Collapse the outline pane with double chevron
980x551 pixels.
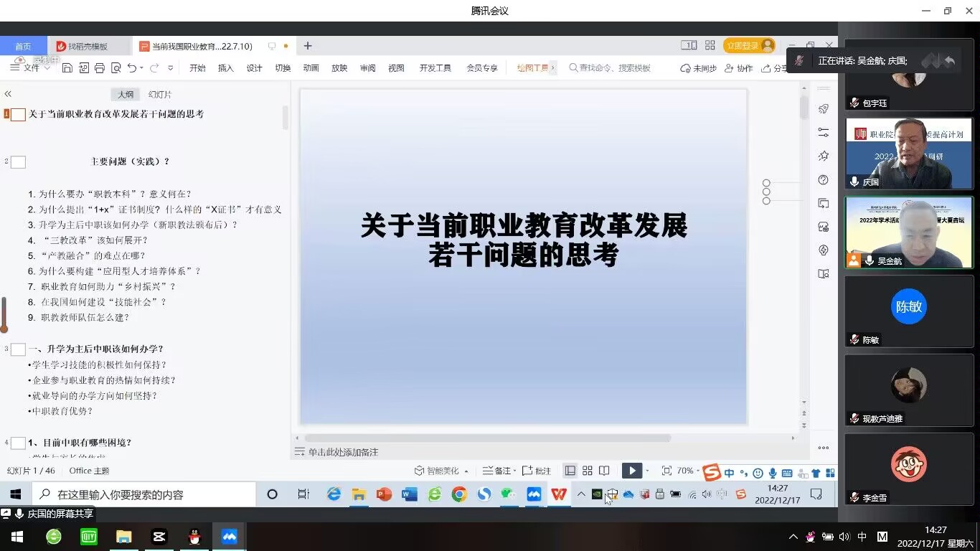coord(8,94)
